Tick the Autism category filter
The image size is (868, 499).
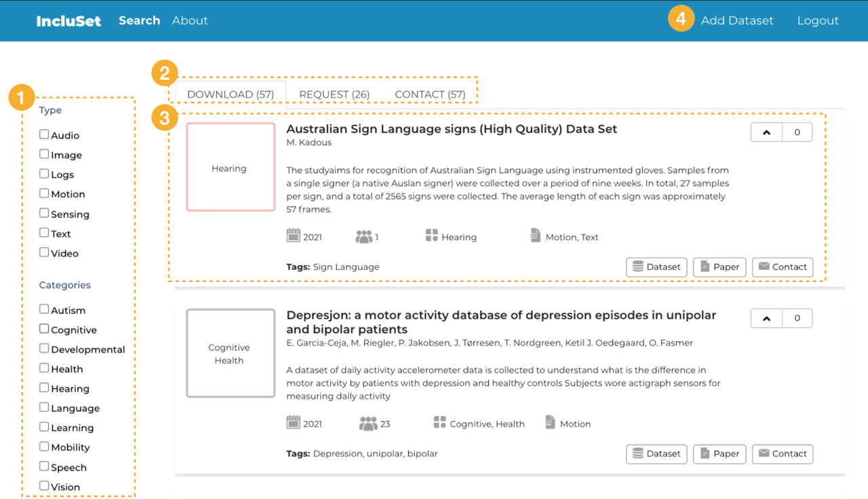click(44, 309)
